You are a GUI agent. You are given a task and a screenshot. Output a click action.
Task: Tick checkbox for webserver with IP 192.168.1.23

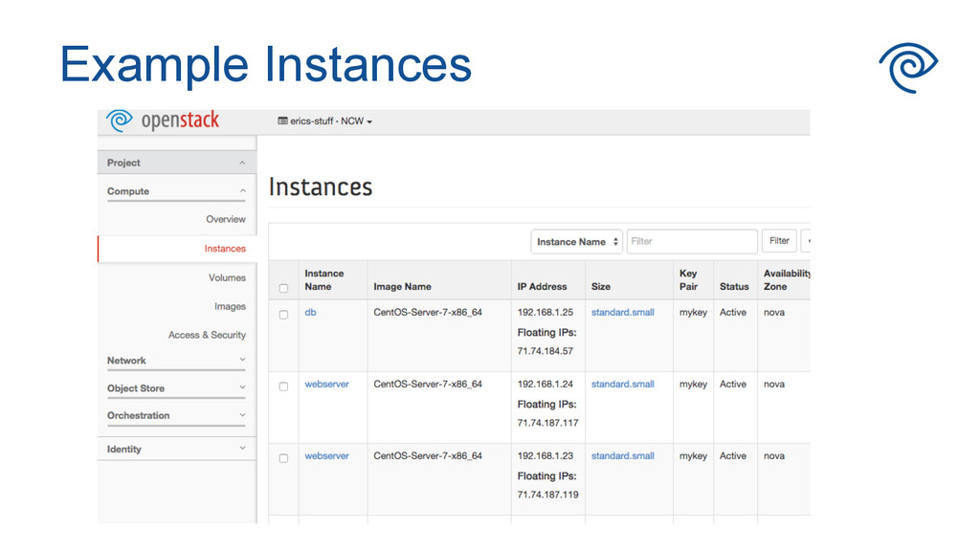(283, 458)
